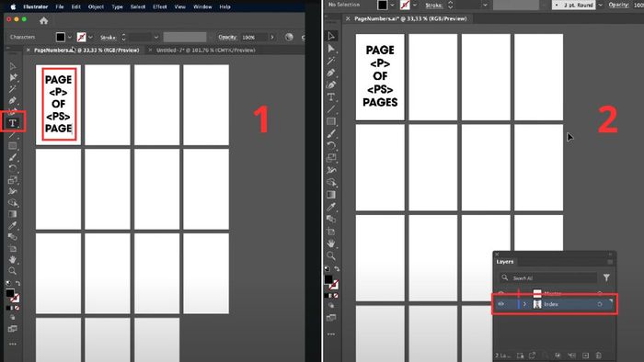Click Stroke label in left control bar

108,38
